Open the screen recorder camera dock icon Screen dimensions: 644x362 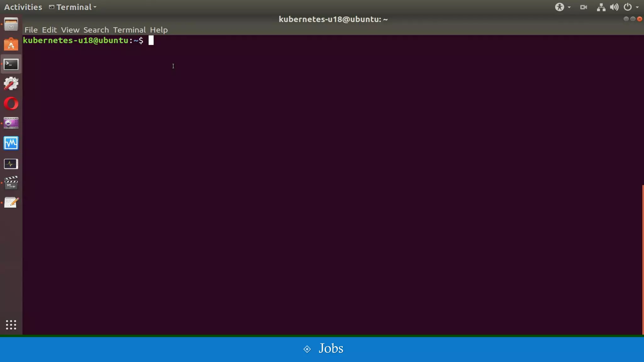(x=11, y=123)
